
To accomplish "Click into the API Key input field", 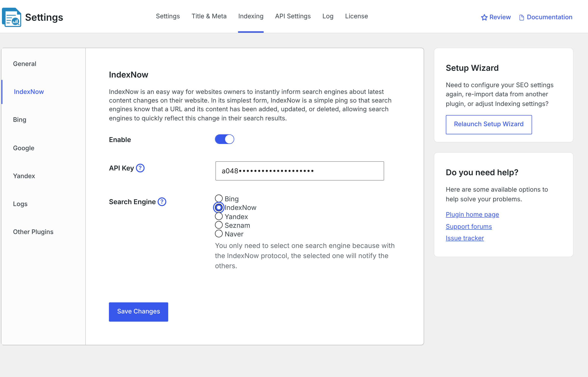I will 300,171.
